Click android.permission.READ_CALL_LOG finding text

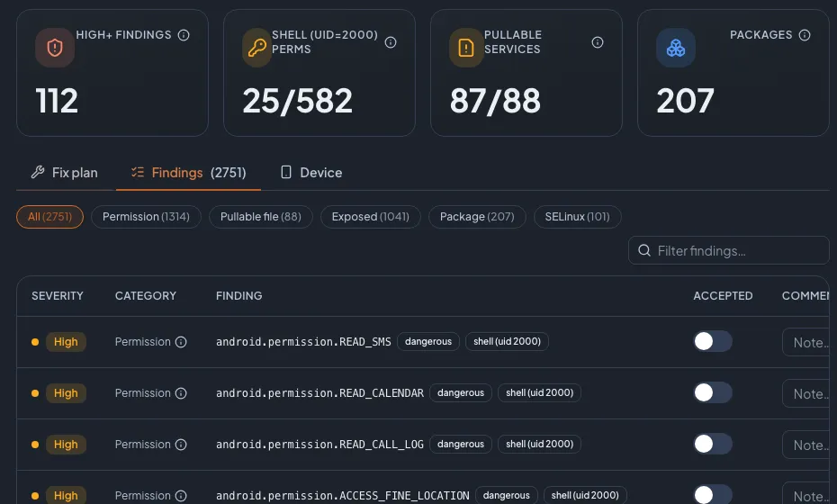pyautogui.click(x=319, y=445)
